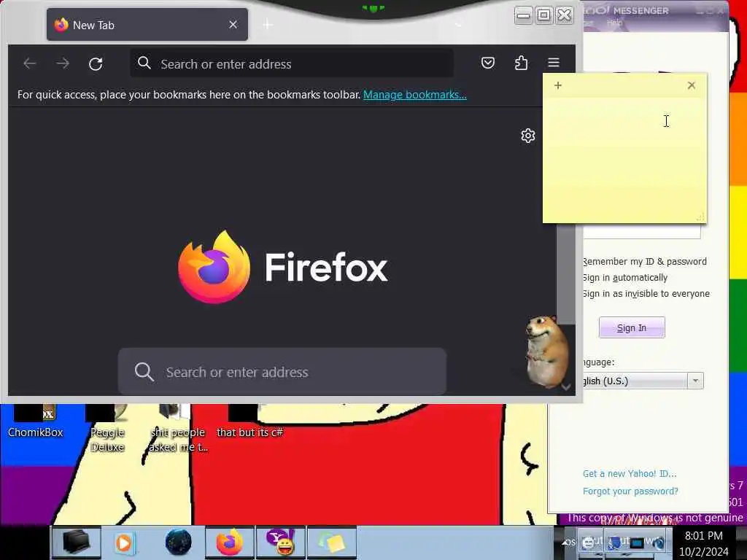Click the Sign In button in Yahoo Messenger

click(x=632, y=327)
